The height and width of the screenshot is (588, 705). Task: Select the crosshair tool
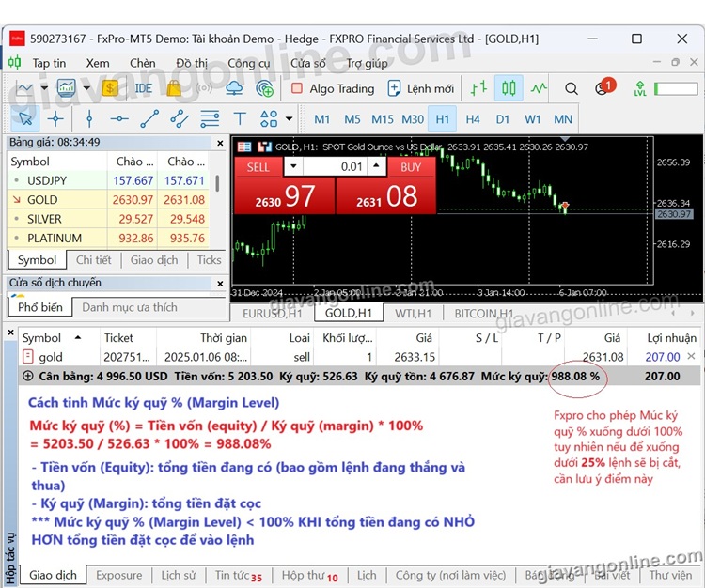click(55, 119)
